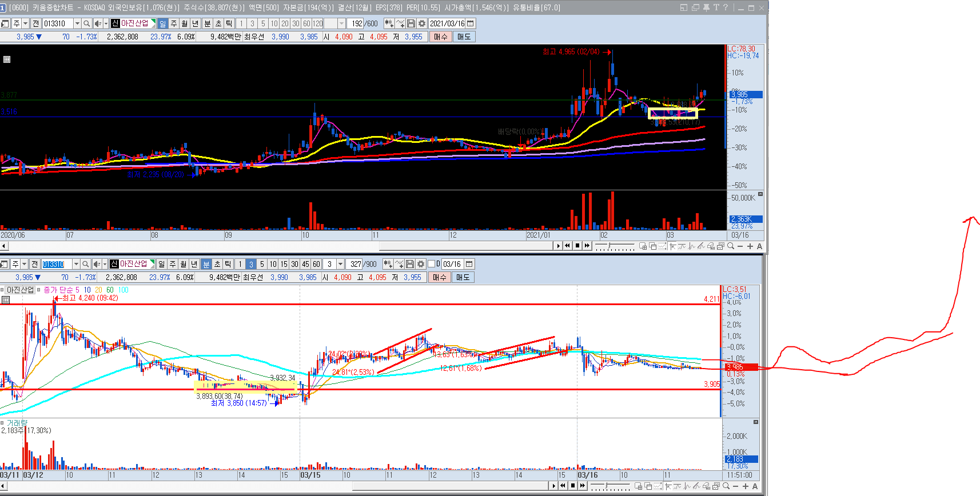This screenshot has height=496, width=980.
Task: Click lower chart horizontal scrollbar
Action: (x=450, y=486)
